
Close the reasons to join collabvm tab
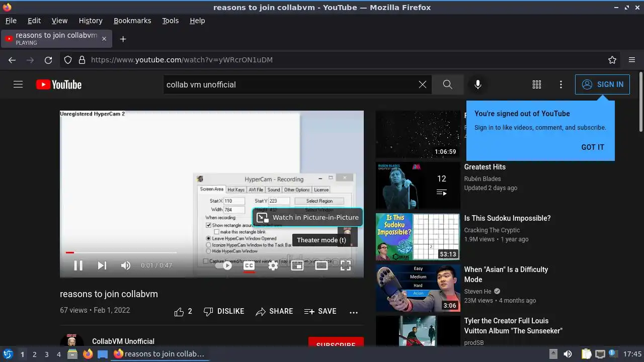point(104,39)
